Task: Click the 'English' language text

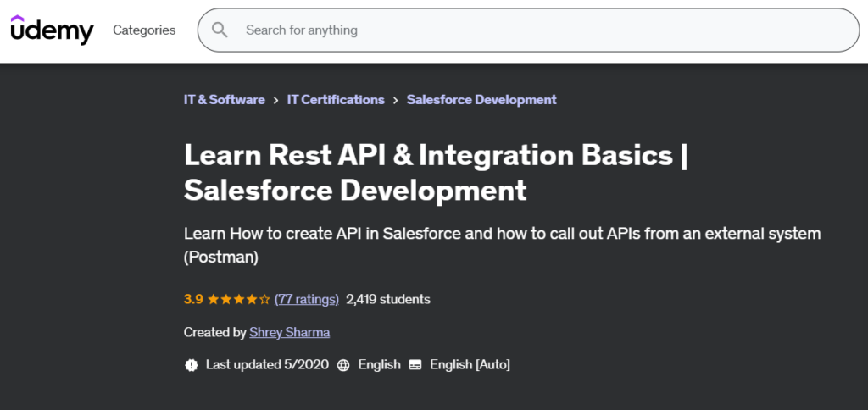Action: pos(379,364)
